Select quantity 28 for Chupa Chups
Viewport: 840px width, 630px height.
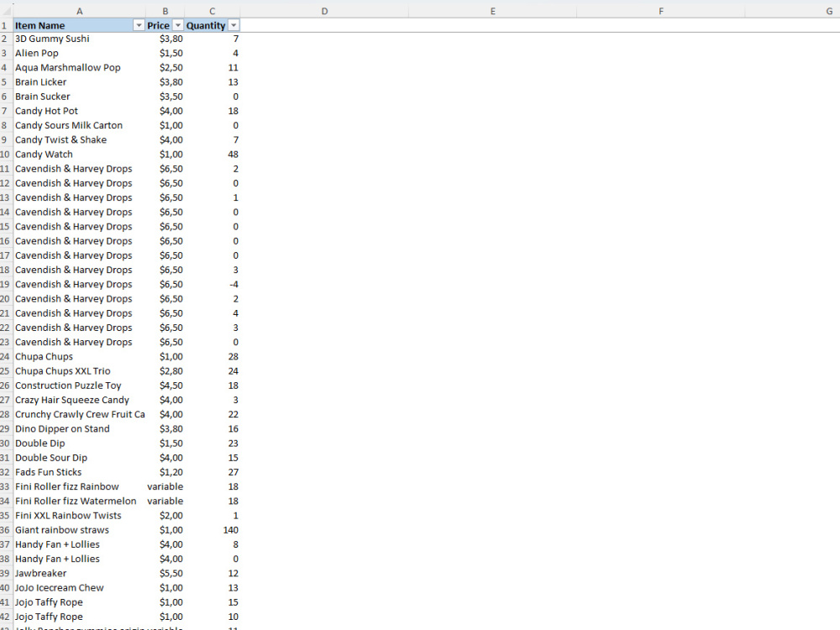pos(213,357)
